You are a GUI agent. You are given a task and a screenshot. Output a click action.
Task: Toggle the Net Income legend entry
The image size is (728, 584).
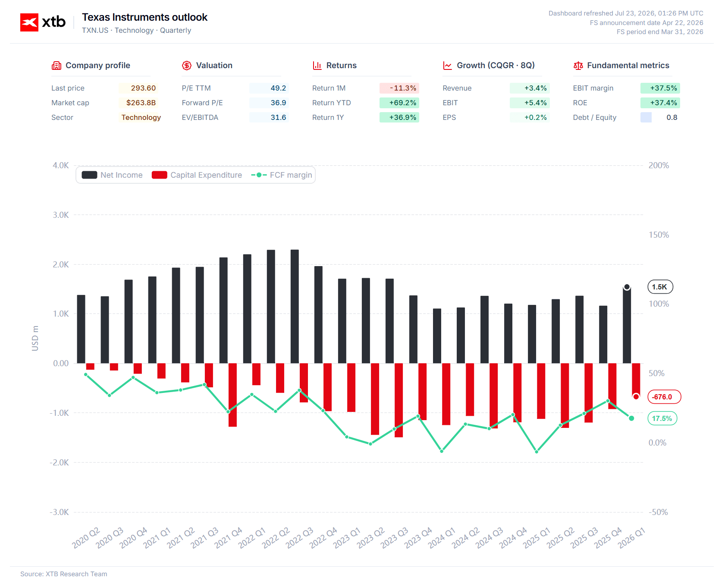(x=112, y=175)
